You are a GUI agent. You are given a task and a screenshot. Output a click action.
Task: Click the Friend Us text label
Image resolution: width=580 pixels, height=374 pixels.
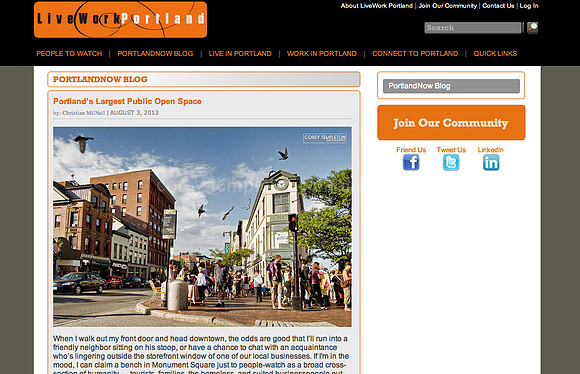coord(411,149)
